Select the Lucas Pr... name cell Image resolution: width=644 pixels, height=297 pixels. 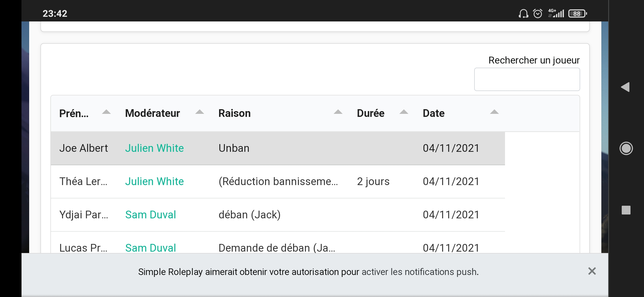pyautogui.click(x=83, y=248)
